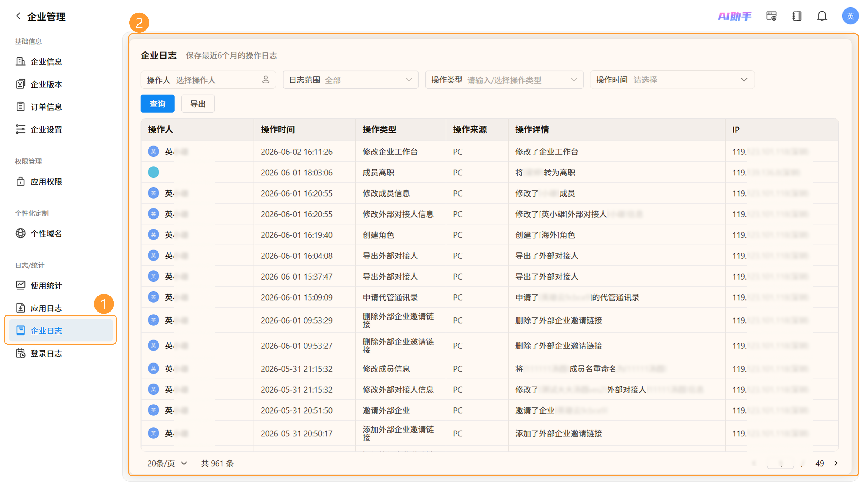Click the blue 查询 button
The height and width of the screenshot is (488, 868).
tap(157, 104)
